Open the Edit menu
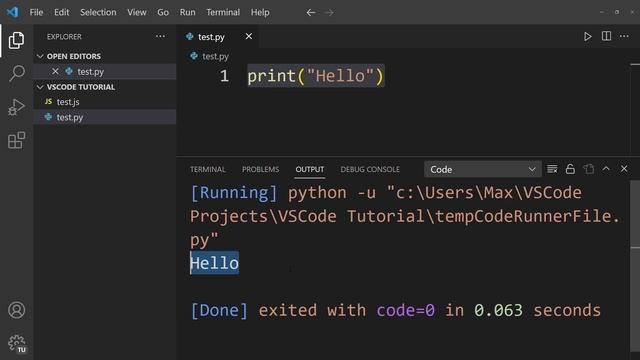 pos(62,12)
